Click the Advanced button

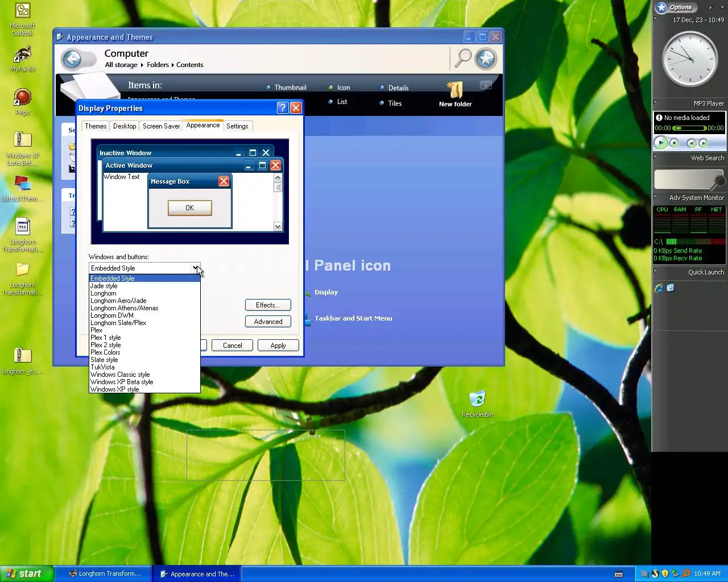point(268,322)
